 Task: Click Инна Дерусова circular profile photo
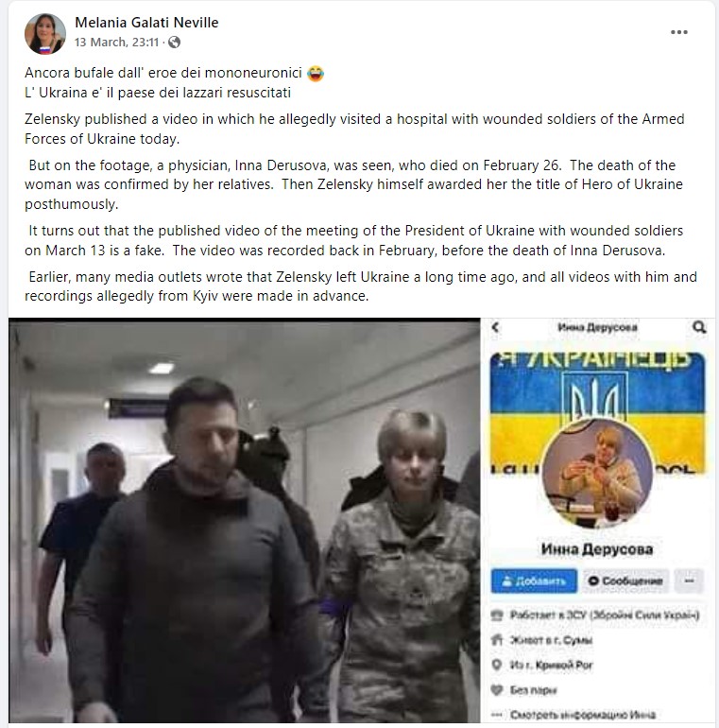pyautogui.click(x=597, y=473)
